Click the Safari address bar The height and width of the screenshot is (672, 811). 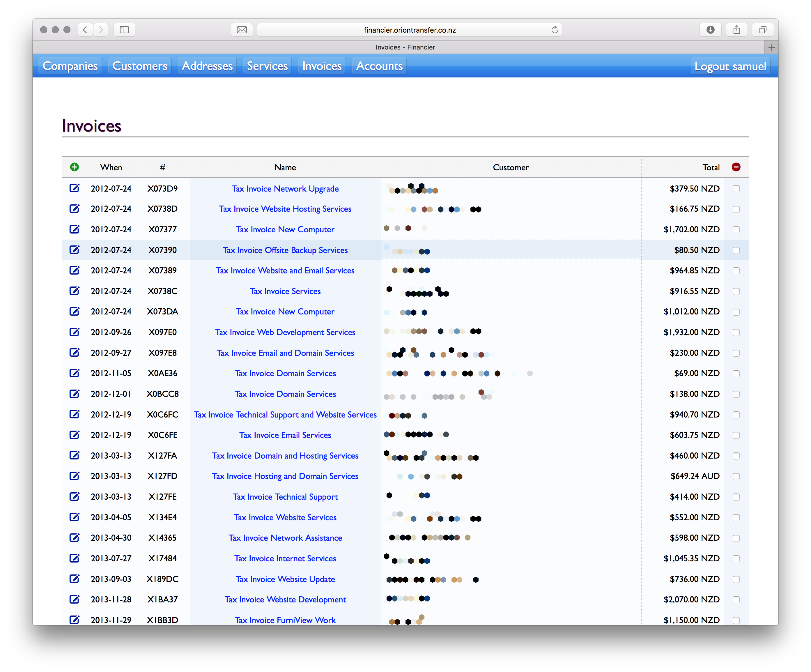pyautogui.click(x=409, y=30)
